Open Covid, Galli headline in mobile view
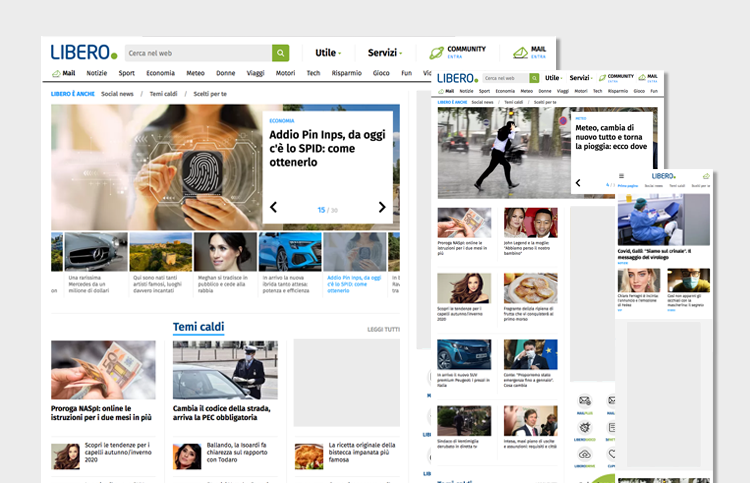 click(654, 254)
